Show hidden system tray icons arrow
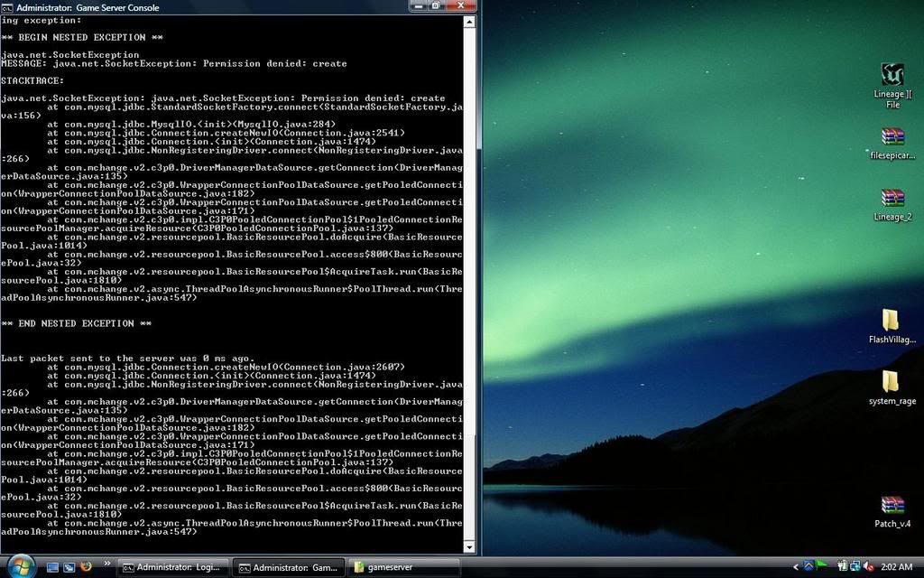 coord(796,567)
